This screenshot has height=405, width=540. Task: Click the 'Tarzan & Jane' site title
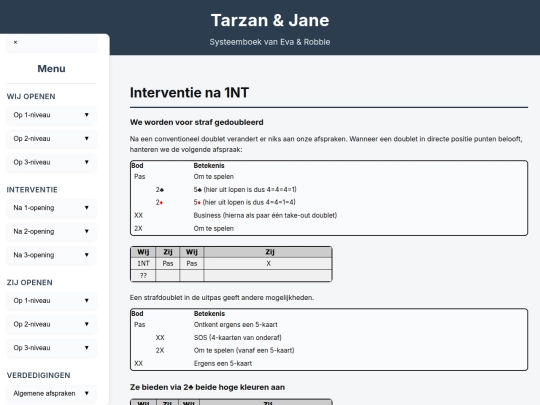[x=270, y=20]
